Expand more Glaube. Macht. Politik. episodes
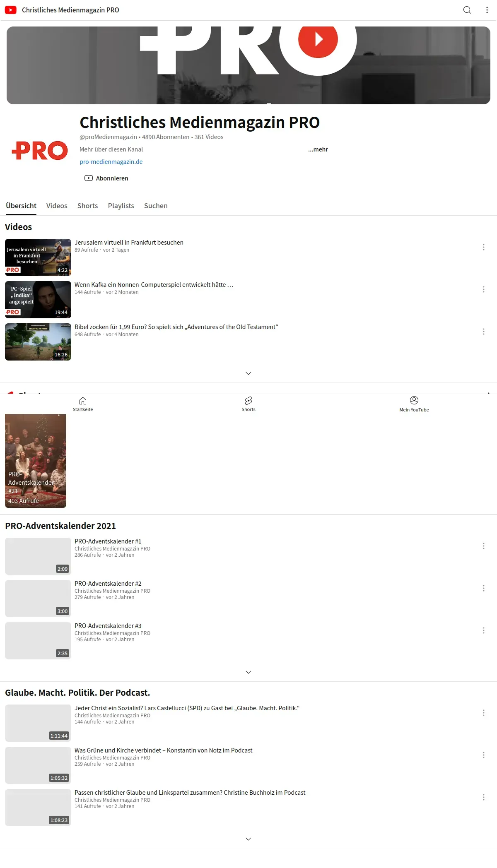497x868 pixels. click(x=248, y=839)
